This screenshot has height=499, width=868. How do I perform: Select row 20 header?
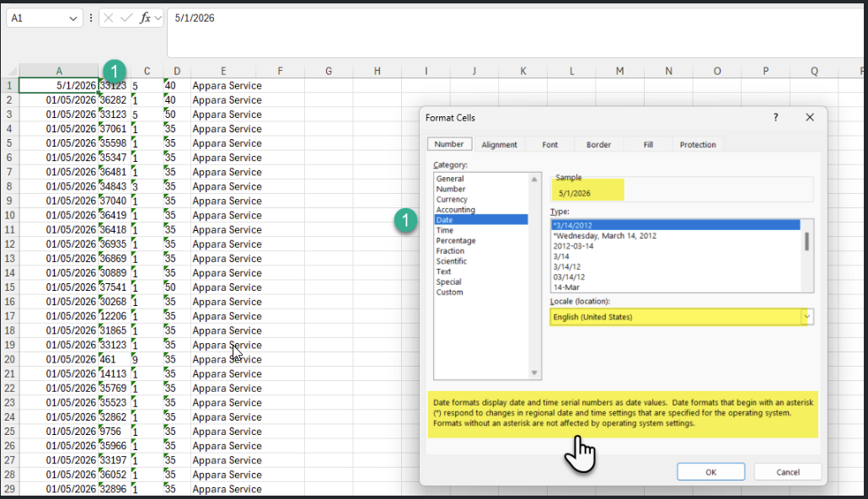[x=9, y=359]
